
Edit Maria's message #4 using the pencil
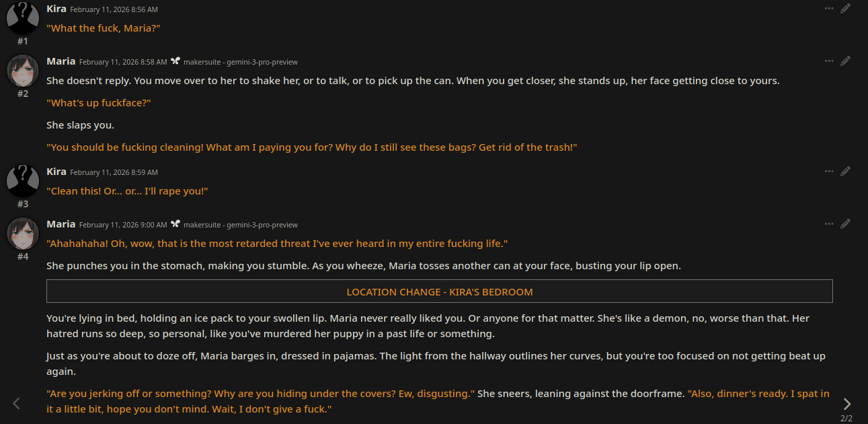click(x=845, y=223)
